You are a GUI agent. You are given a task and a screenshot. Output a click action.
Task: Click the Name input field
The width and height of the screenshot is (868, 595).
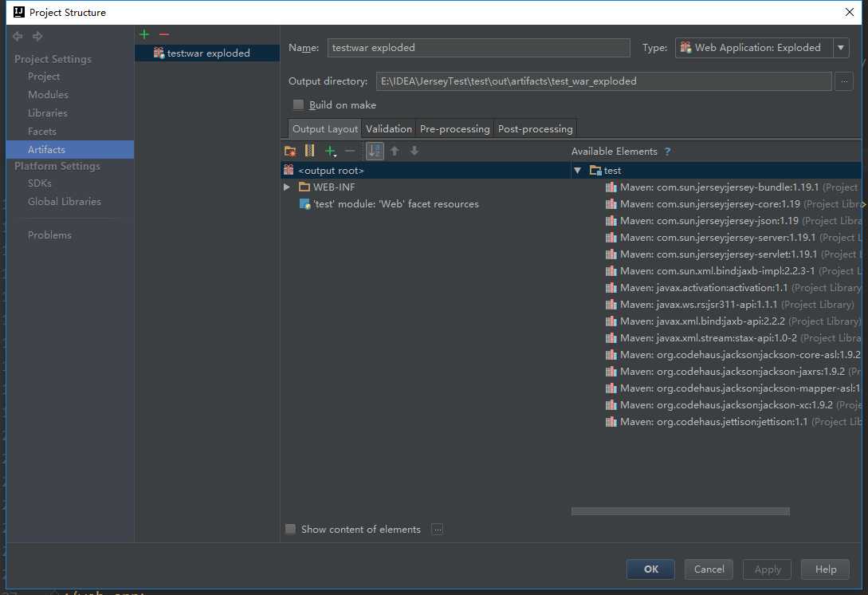[478, 48]
